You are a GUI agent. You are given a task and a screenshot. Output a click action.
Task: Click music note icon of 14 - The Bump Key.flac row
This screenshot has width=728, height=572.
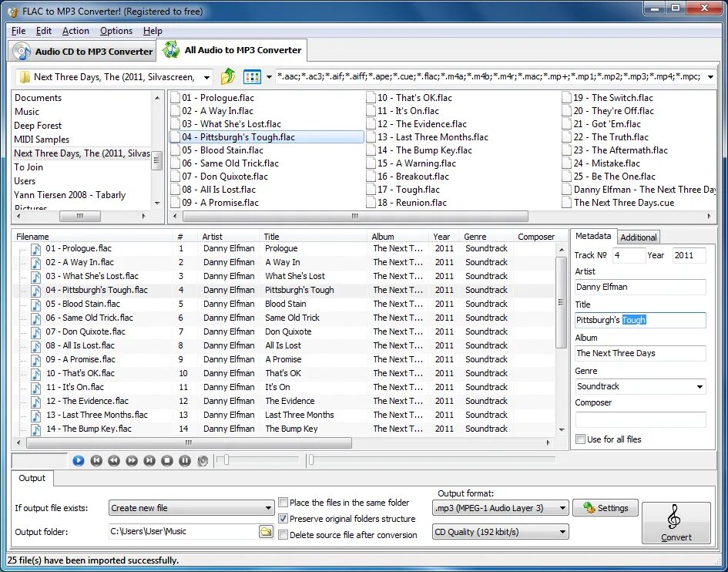(x=35, y=429)
